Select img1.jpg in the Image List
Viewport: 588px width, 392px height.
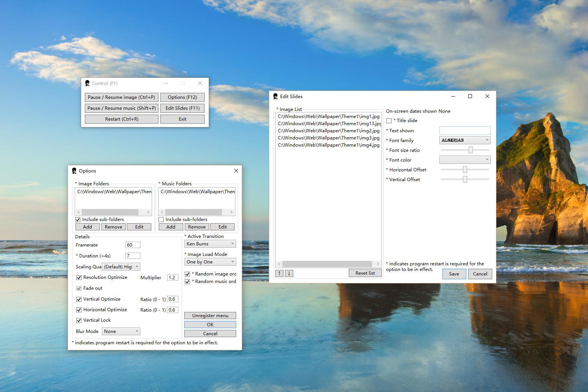(x=329, y=117)
